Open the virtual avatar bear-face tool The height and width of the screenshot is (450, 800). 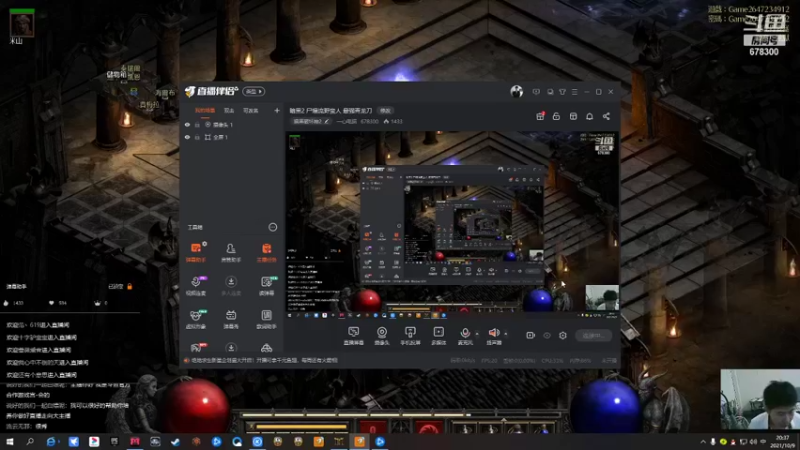[x=196, y=319]
